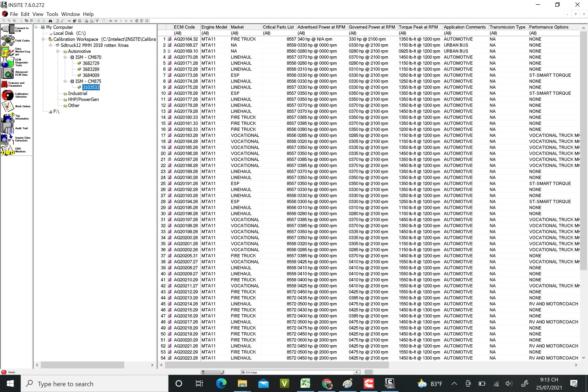Click the funnel Filter toolbar icon
Screen dimensions: 588x392
pyautogui.click(x=97, y=21)
